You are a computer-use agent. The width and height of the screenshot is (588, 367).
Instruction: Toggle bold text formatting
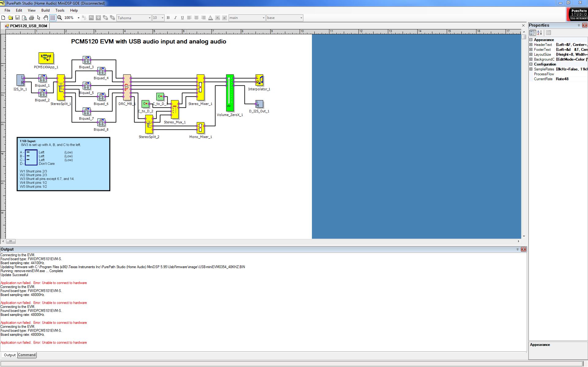point(168,18)
